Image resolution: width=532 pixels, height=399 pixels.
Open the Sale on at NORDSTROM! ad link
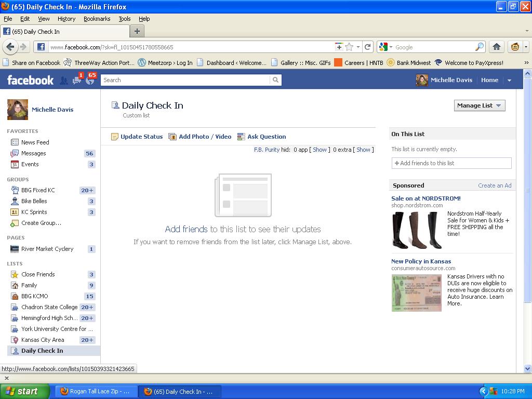coord(426,198)
